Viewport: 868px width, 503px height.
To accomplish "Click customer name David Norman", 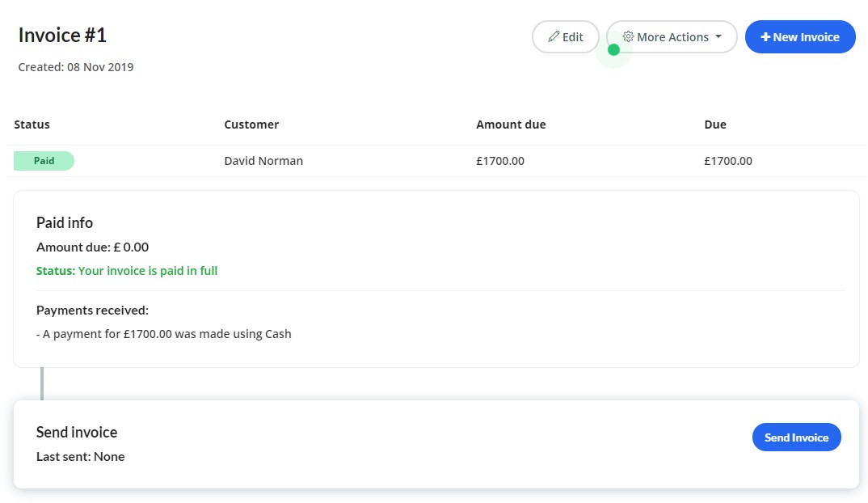I will tap(263, 161).
